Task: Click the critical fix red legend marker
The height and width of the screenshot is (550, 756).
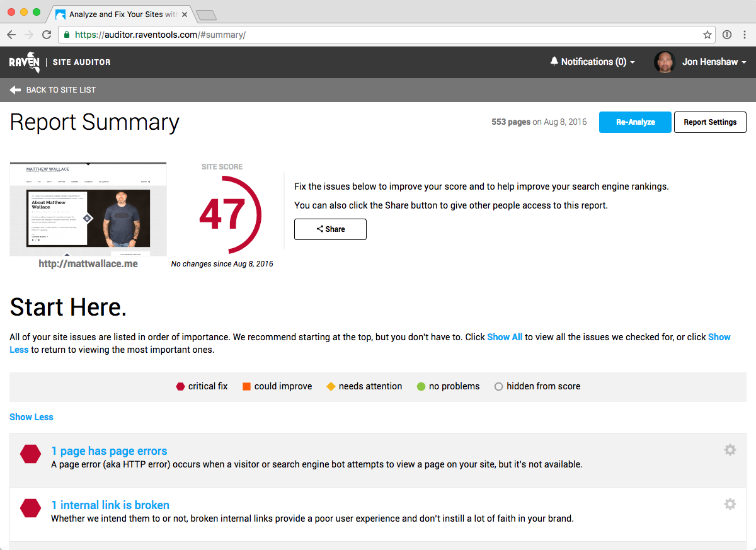Action: [x=180, y=386]
